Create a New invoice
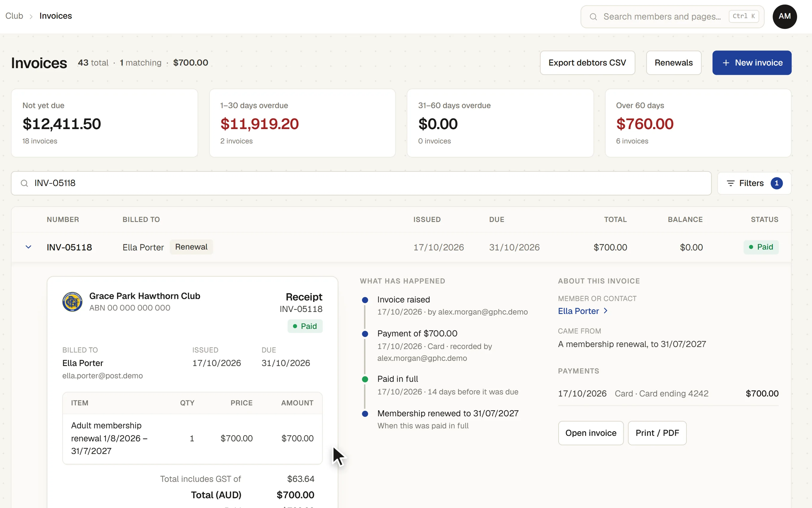The image size is (812, 508). tap(752, 62)
